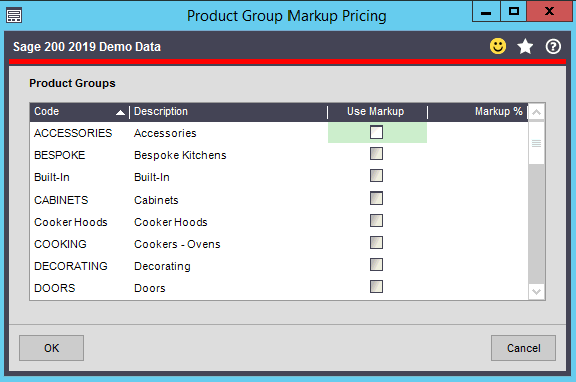Close the Product Group Markup Pricing window
This screenshot has height=382, width=576.
click(549, 11)
